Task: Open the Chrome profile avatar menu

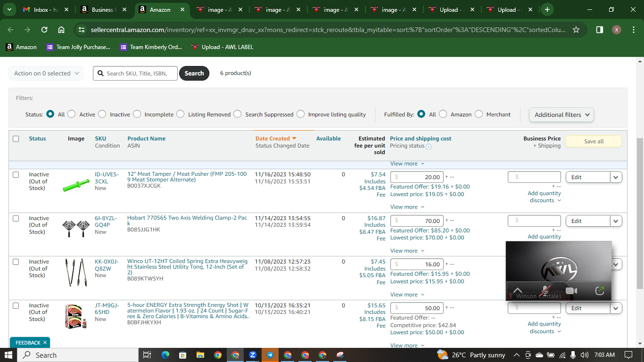Action: click(617, 30)
